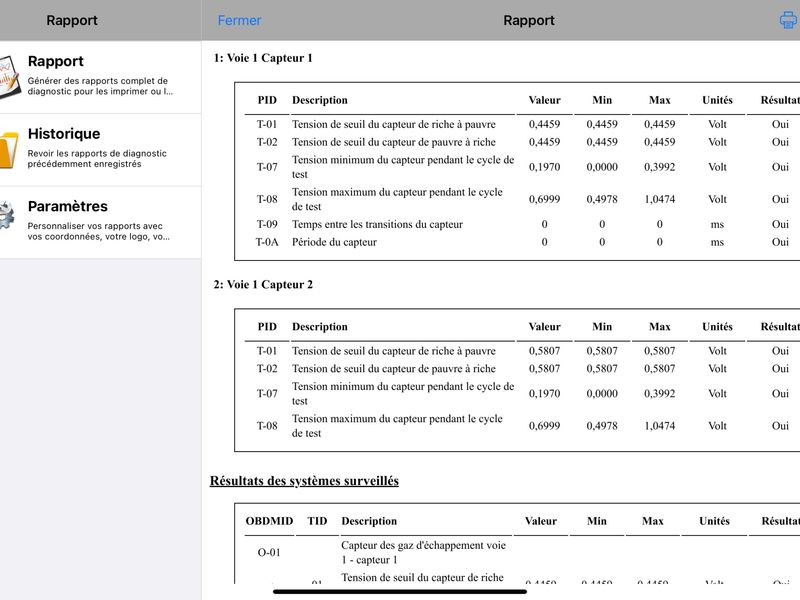Click the Paramètres gear icon
This screenshot has width=800, height=600.
[x=7, y=215]
